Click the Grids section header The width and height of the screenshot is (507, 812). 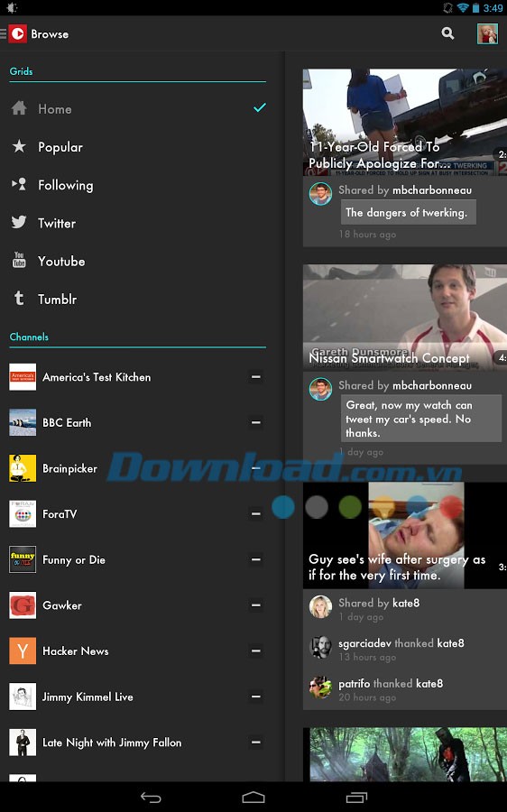(x=22, y=71)
